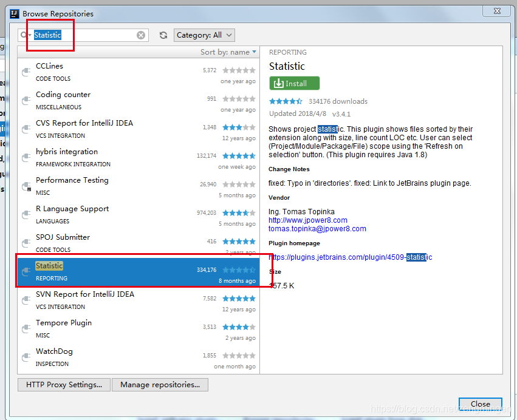The height and width of the screenshot is (420, 517).
Task: Click the WatchDog plugin icon
Action: (26, 357)
